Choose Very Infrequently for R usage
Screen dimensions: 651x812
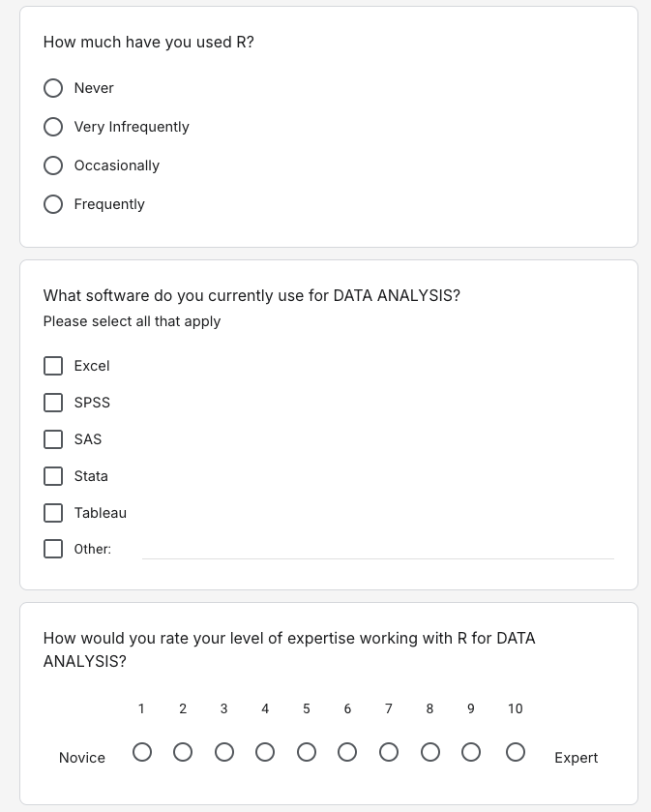click(x=54, y=127)
